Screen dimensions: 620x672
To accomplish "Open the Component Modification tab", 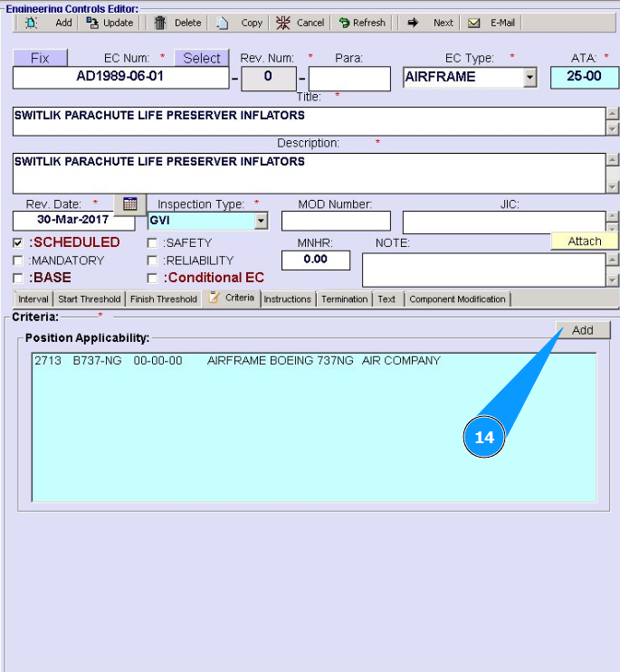I will click(457, 299).
